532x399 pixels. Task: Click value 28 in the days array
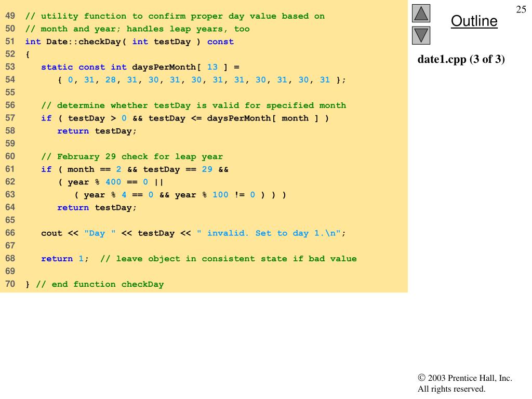[111, 80]
